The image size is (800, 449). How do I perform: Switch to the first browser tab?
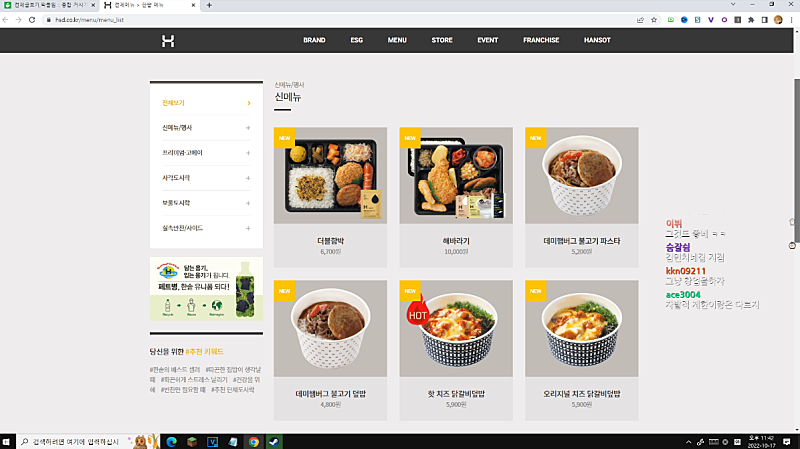point(49,5)
